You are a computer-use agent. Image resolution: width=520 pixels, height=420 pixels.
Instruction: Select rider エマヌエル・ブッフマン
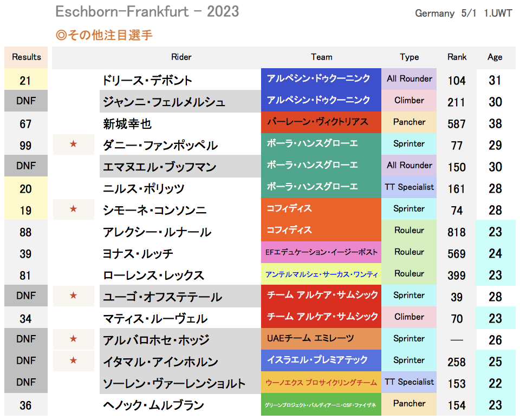[x=159, y=167]
